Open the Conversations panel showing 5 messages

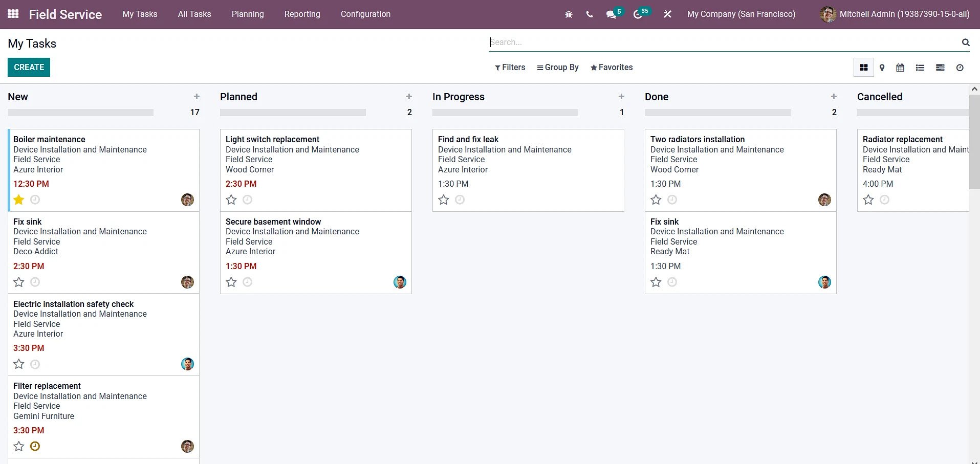tap(611, 14)
